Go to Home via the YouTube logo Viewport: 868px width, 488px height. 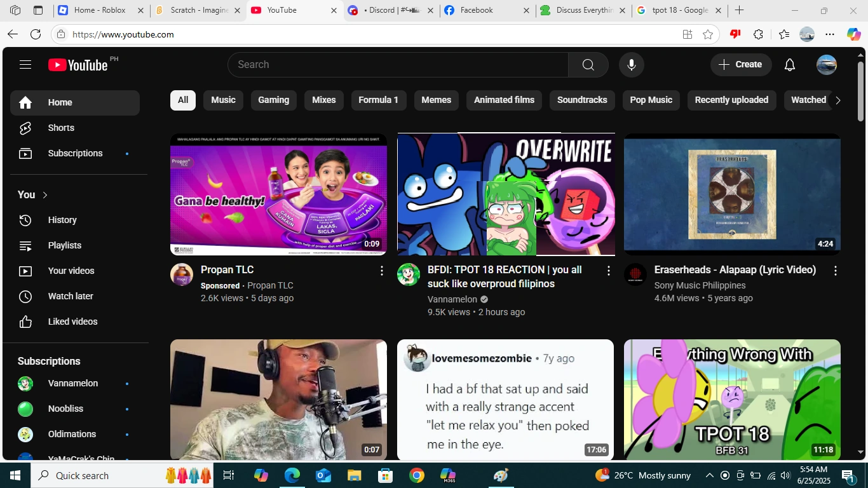coord(76,64)
